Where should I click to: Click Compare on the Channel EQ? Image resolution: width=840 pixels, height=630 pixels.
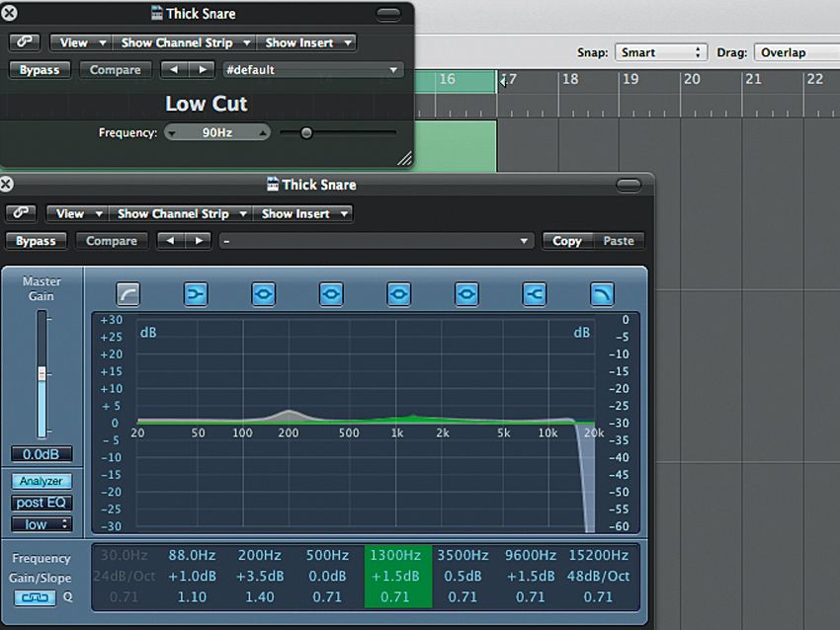pyautogui.click(x=111, y=240)
